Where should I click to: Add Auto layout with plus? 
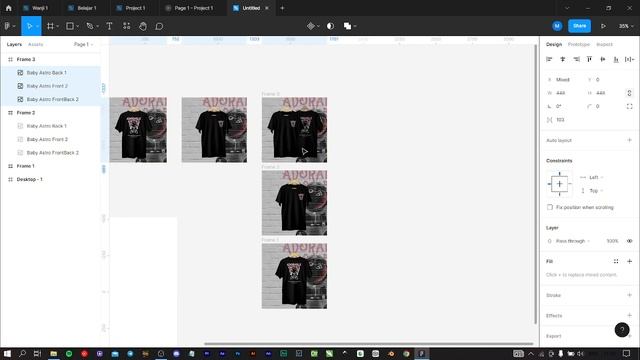pos(629,140)
